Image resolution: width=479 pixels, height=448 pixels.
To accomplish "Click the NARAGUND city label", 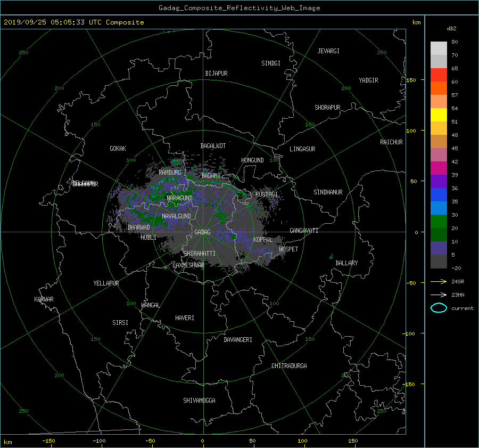I will (x=180, y=198).
